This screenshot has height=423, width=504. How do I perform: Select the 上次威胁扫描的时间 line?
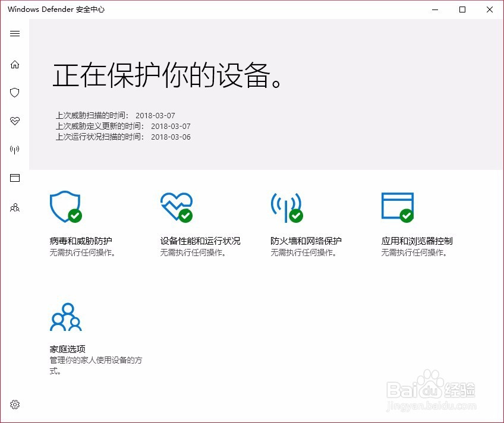tap(115, 115)
